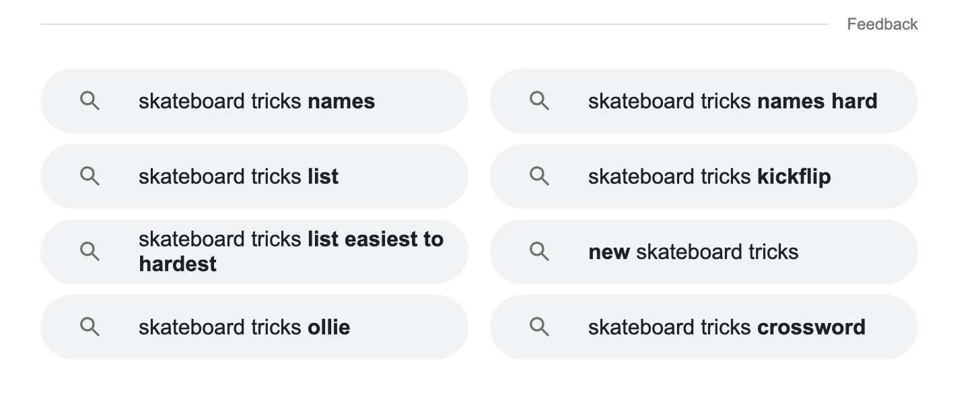The width and height of the screenshot is (980, 397).
Task: Click the magnifier icon beside "skateboard tricks names"
Action: click(x=90, y=101)
